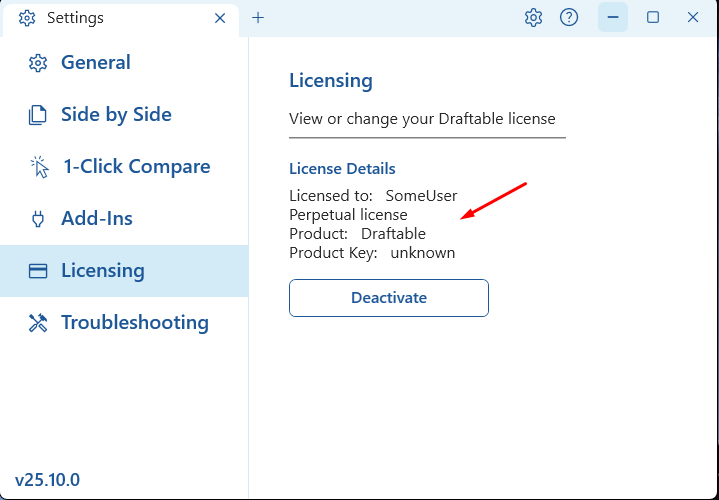Click 'View or change your Draftable license' text
This screenshot has height=500, width=719.
pyautogui.click(x=422, y=119)
